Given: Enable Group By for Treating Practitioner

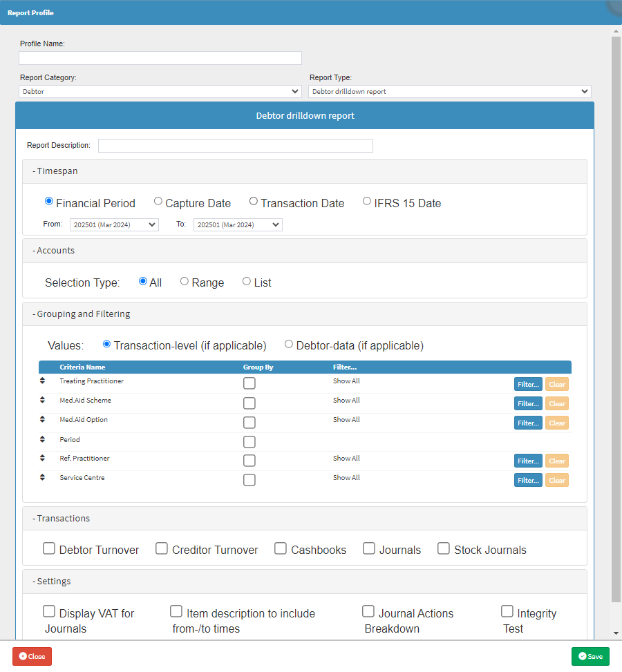Looking at the screenshot, I should (249, 383).
